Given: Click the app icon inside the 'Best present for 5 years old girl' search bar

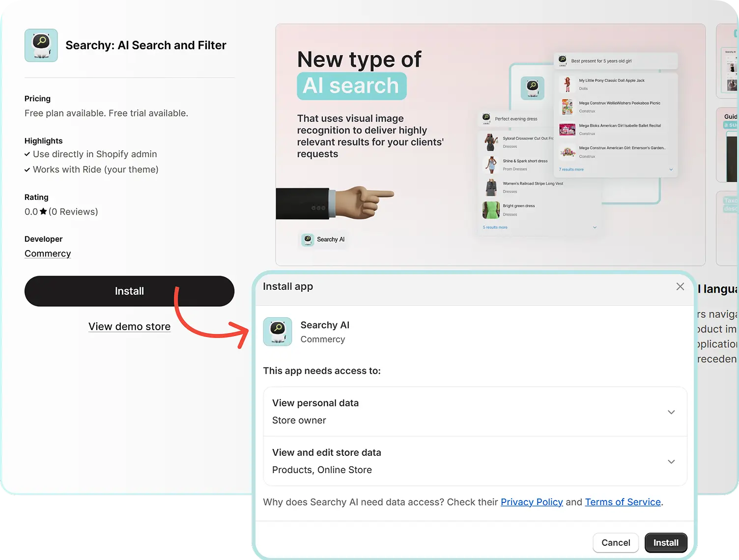Looking at the screenshot, I should pyautogui.click(x=562, y=60).
